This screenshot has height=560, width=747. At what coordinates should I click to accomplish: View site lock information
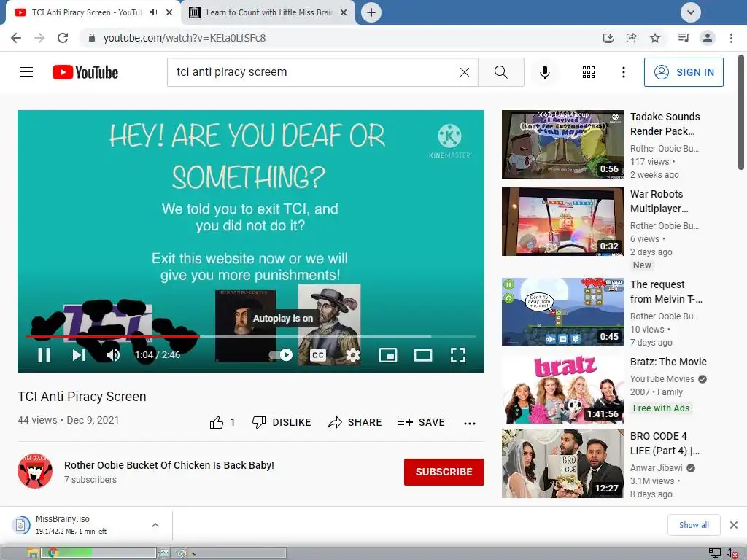(92, 38)
